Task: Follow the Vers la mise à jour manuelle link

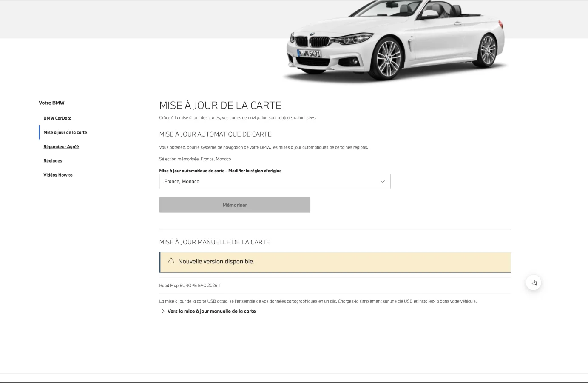Action: coord(212,311)
